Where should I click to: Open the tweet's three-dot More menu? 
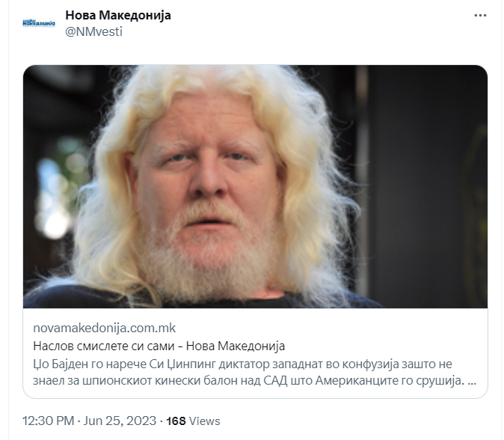coord(480,16)
